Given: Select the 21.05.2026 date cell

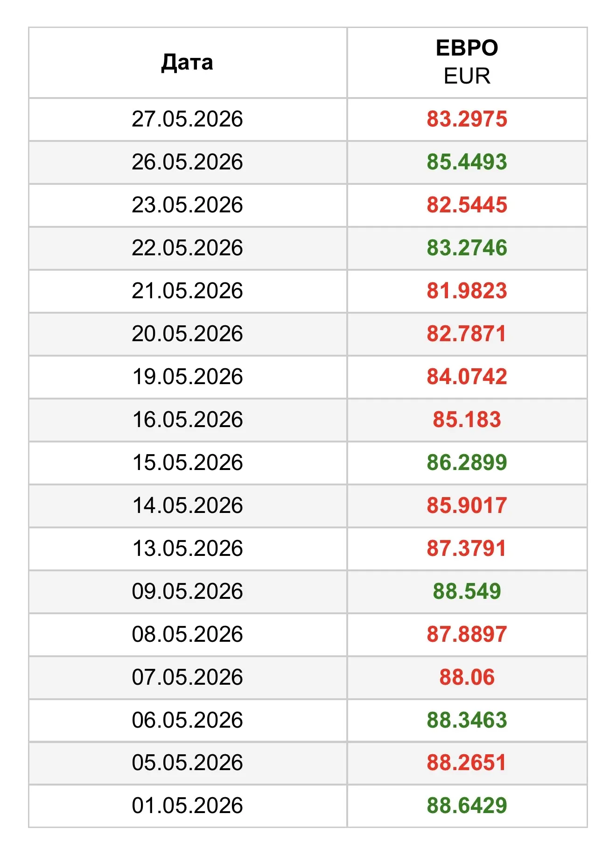Looking at the screenshot, I should 187,291.
